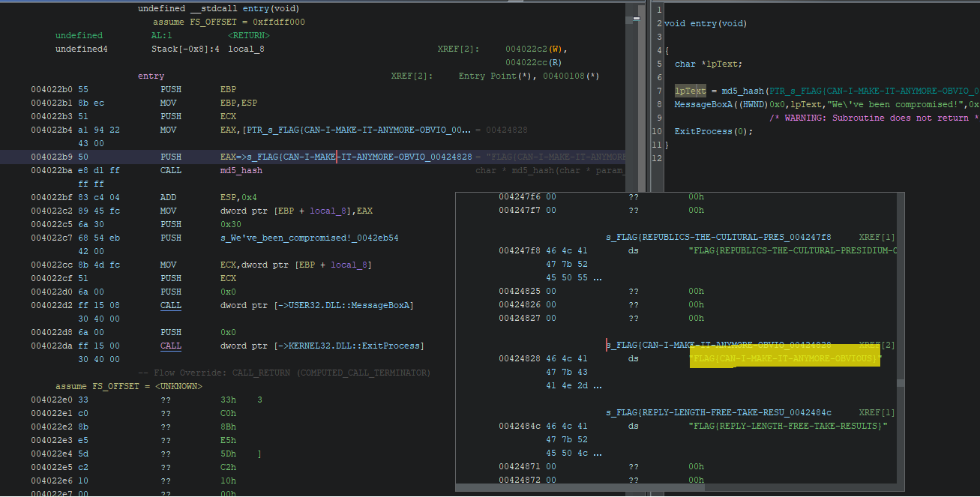Image resolution: width=980 pixels, height=497 pixels.
Task: Click the ADD mnemonic at 004022bf
Action: tap(168, 197)
